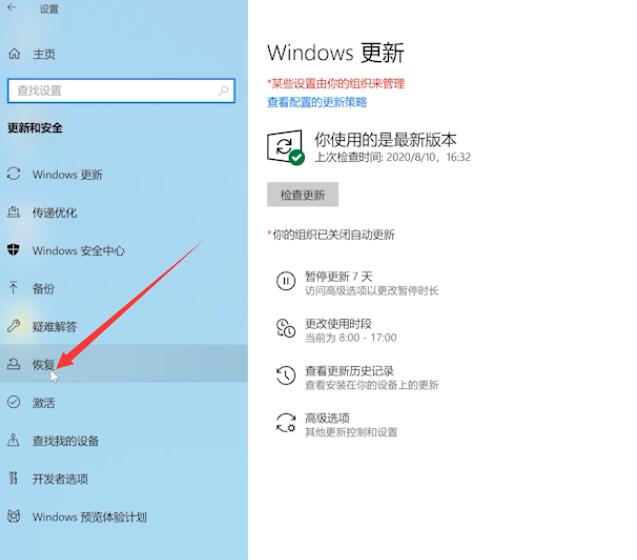Open 疑难解答 page
Screen dimensions: 637x560
point(54,327)
